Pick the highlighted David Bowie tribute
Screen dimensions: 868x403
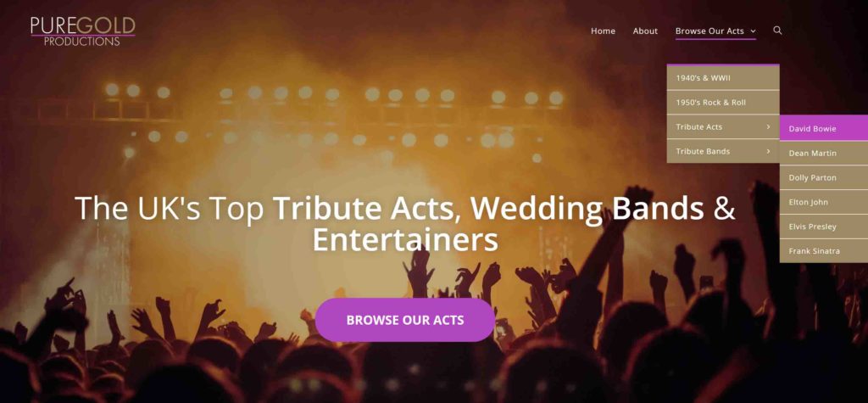tap(824, 129)
